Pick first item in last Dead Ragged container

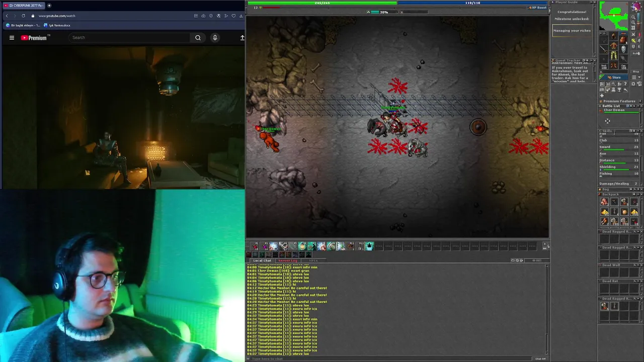(604, 306)
